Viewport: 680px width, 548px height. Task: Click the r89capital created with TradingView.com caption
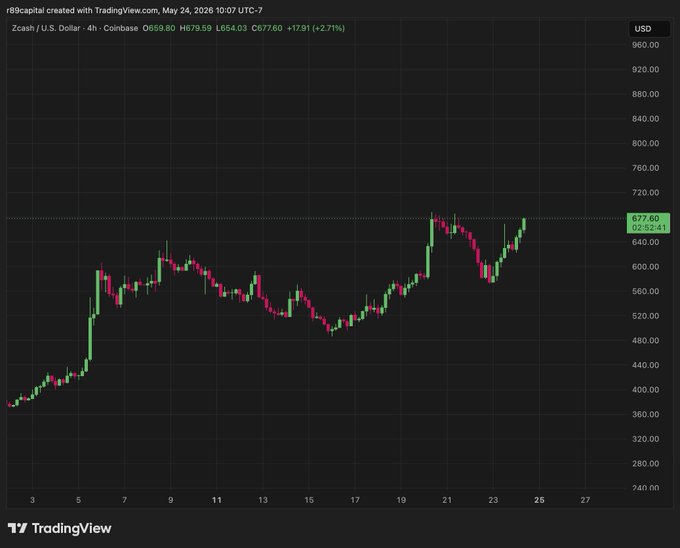pos(134,10)
